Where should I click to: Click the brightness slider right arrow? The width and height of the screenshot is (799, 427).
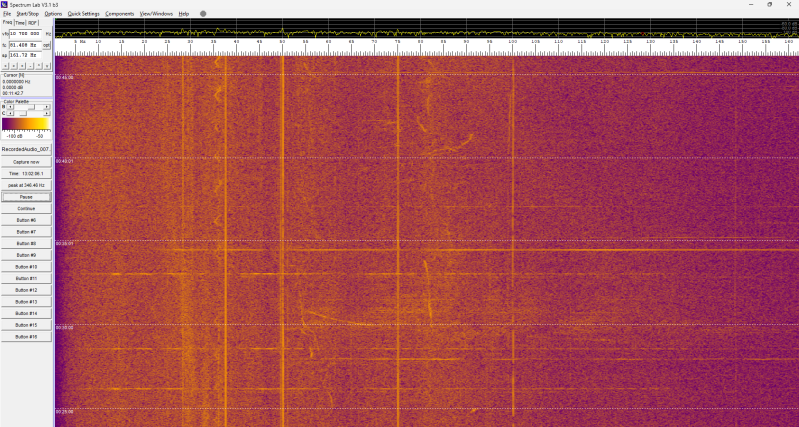click(x=48, y=106)
